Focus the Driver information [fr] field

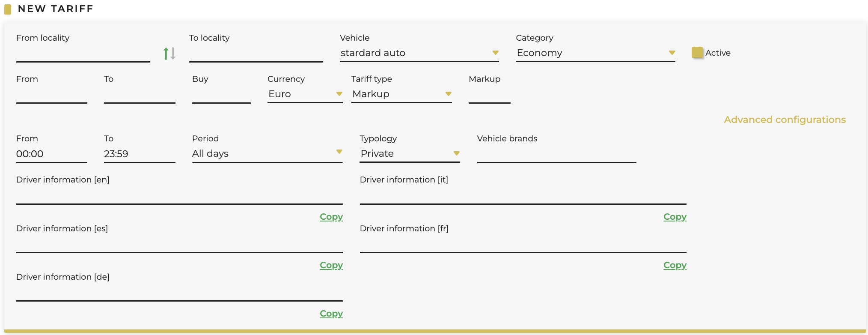tap(523, 244)
